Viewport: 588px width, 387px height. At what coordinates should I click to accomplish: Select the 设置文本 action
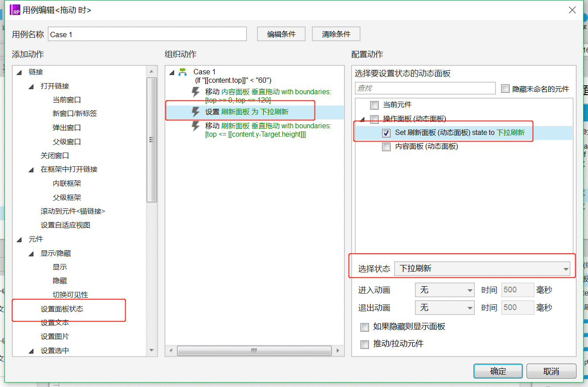(x=55, y=323)
